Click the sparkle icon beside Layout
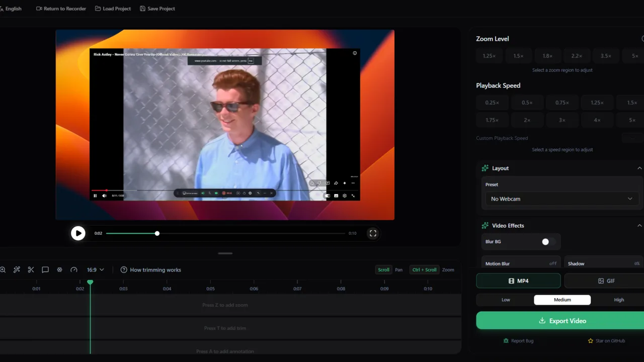 485,168
